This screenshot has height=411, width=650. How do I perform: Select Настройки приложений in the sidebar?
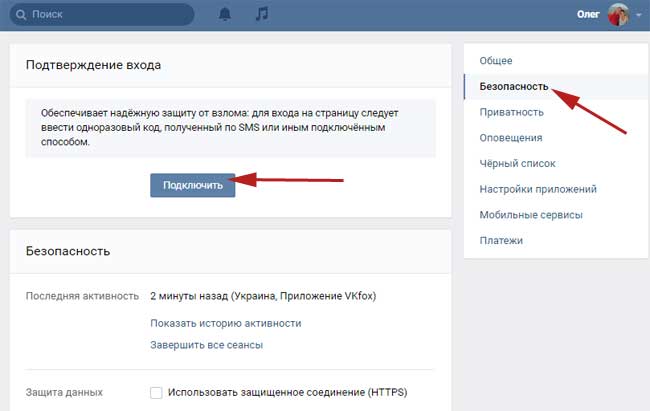click(538, 189)
